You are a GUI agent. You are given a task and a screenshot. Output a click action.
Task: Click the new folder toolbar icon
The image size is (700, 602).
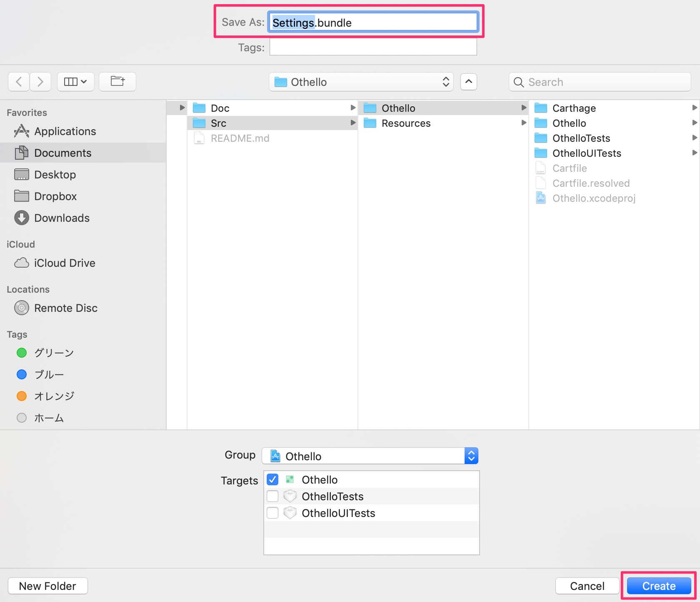point(117,82)
